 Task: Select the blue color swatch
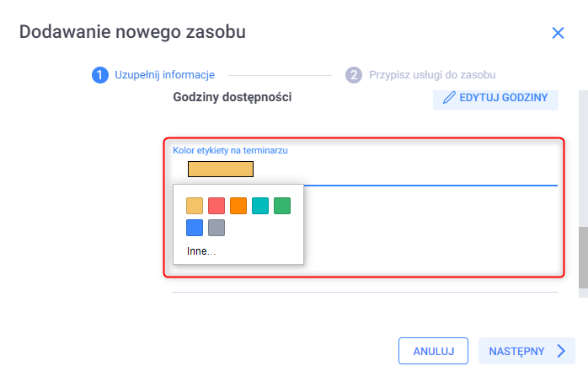click(195, 227)
